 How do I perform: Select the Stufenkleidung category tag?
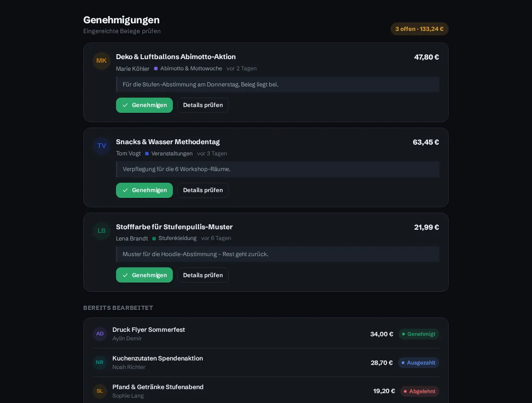pyautogui.click(x=174, y=239)
